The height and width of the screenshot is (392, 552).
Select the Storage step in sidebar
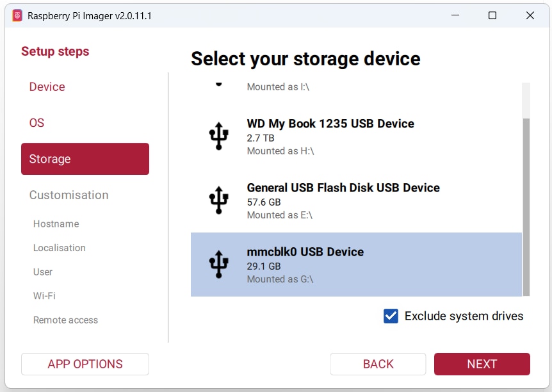(85, 159)
